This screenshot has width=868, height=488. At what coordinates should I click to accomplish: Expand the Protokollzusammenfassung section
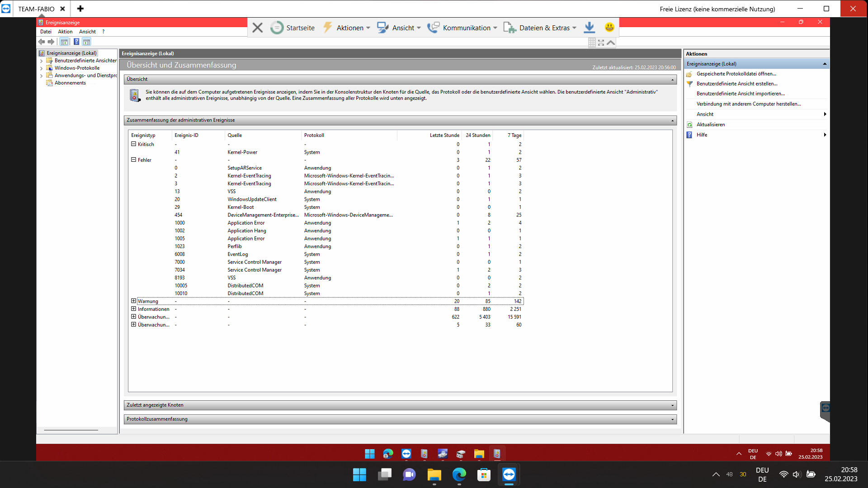[672, 419]
